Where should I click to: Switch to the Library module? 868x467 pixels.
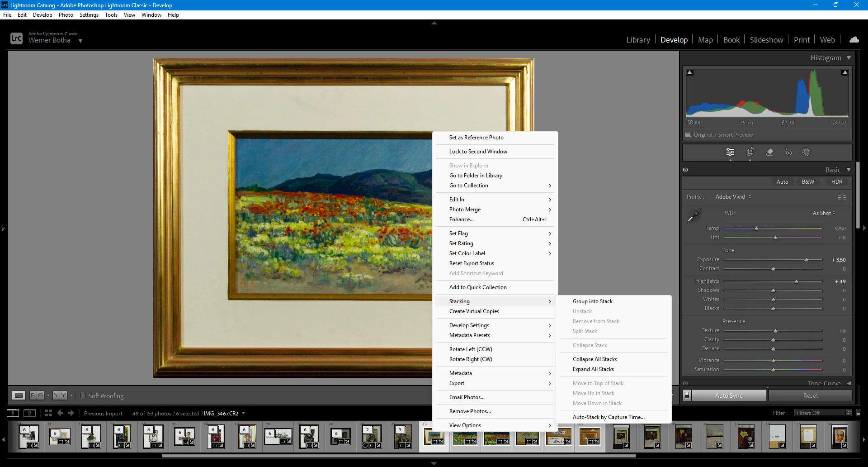coord(638,40)
